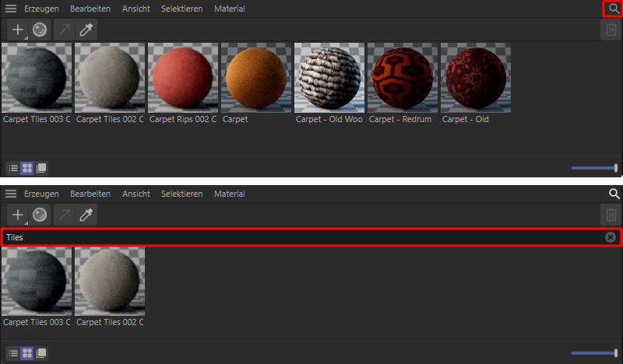Viewport: 623px width, 364px height.
Task: Click label 'Carpet Tiles 003 C' in upper panel
Action: click(x=37, y=119)
